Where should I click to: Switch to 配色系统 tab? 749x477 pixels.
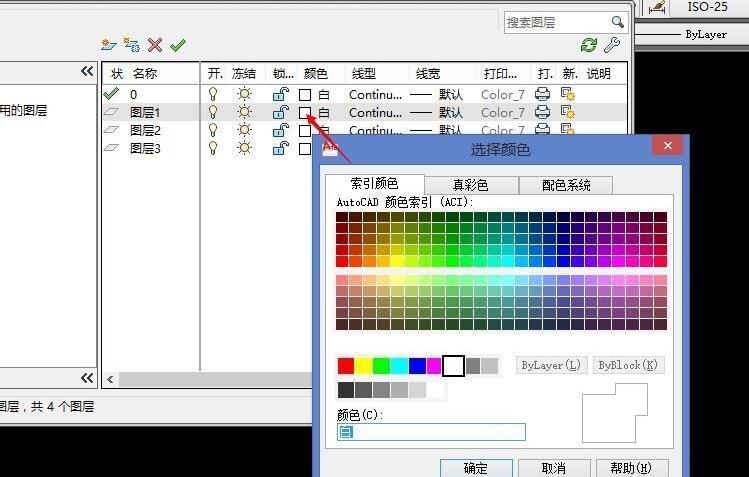[x=566, y=185]
